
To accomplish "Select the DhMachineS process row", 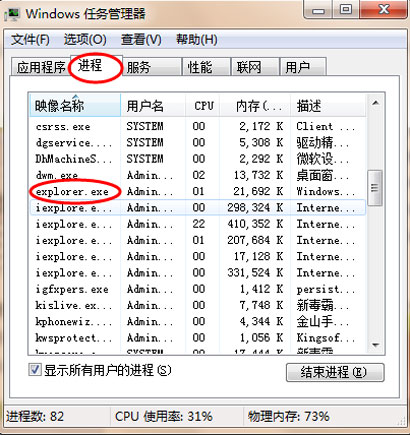I will 198,159.
